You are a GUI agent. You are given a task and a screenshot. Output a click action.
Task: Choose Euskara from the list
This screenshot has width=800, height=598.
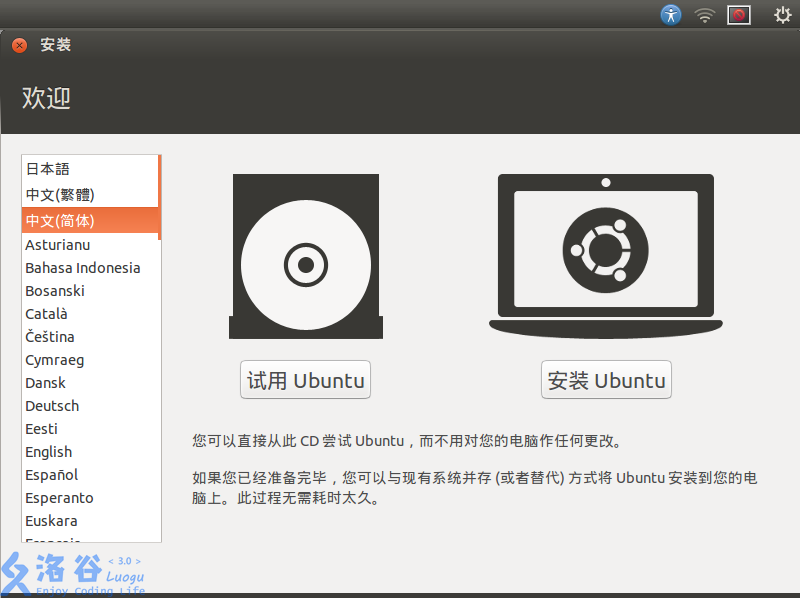pos(90,520)
